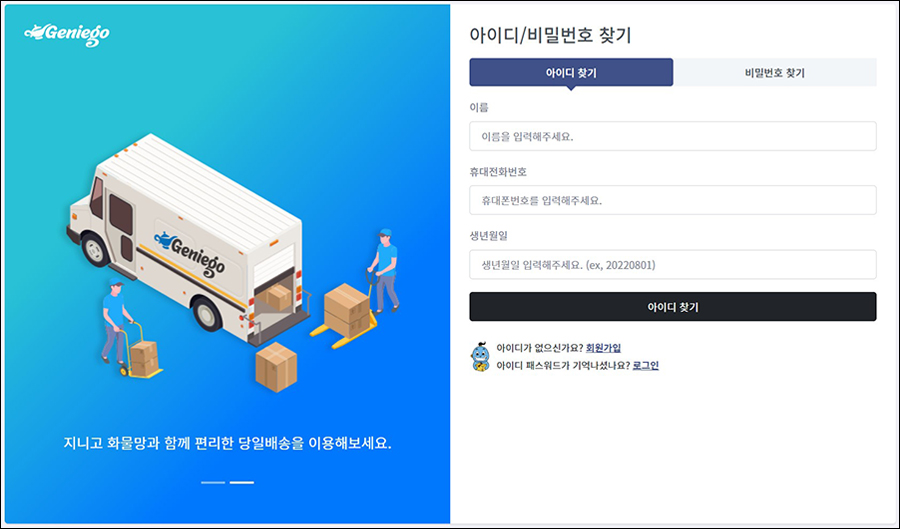Open the 회원가입 sign-up link

tap(603, 348)
